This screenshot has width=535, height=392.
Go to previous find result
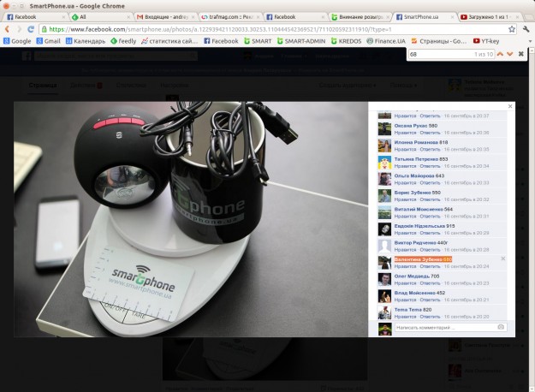[x=500, y=54]
